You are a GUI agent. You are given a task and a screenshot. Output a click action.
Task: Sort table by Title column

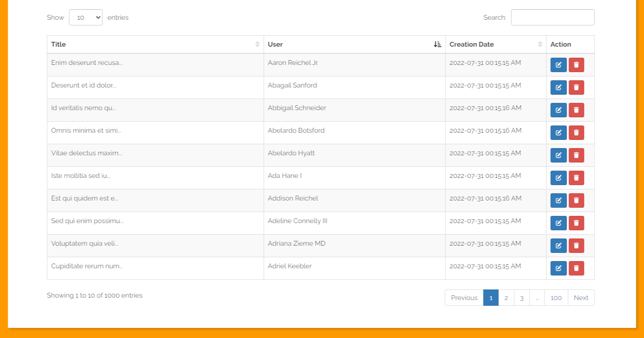point(155,44)
